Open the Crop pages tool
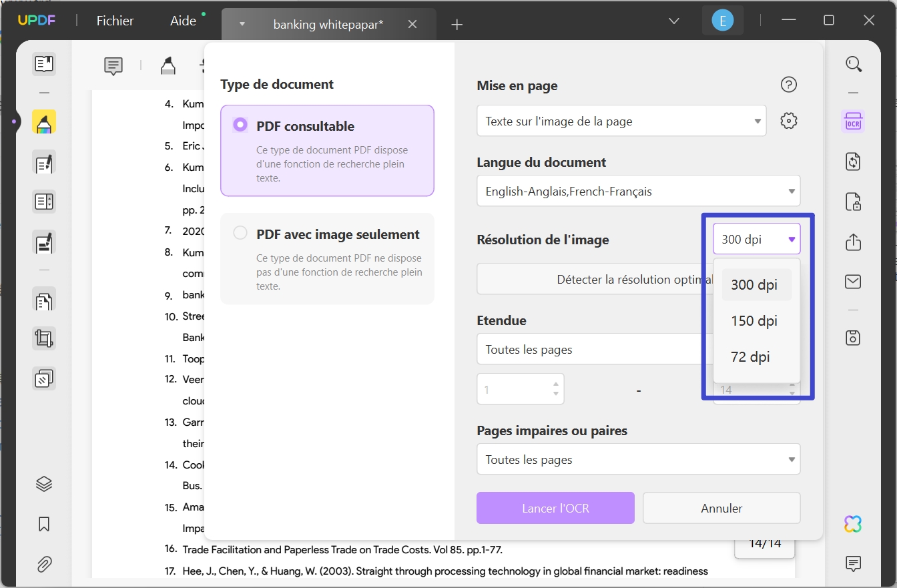897x588 pixels. click(44, 338)
